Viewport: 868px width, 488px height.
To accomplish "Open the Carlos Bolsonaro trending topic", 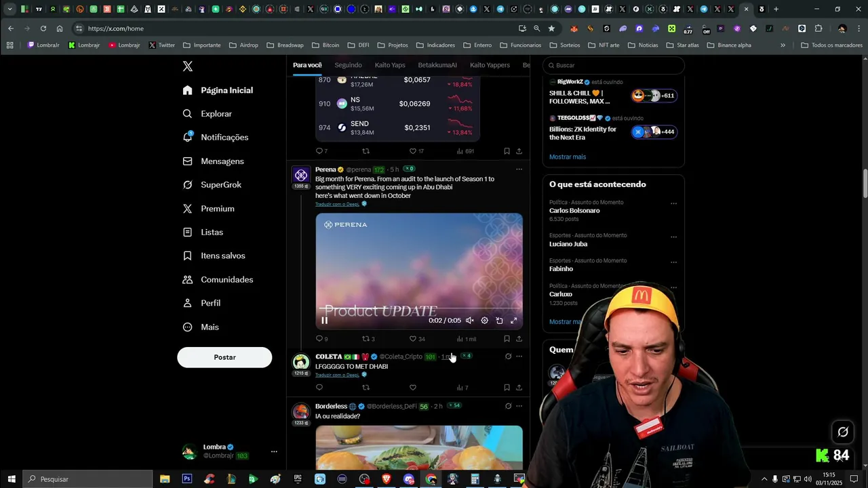I will pos(574,211).
